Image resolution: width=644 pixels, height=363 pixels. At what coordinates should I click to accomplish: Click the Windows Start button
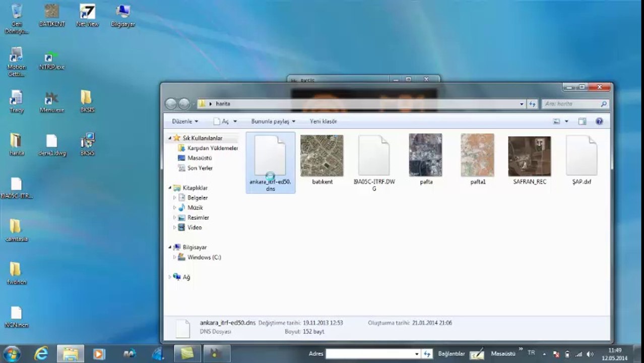(x=12, y=353)
